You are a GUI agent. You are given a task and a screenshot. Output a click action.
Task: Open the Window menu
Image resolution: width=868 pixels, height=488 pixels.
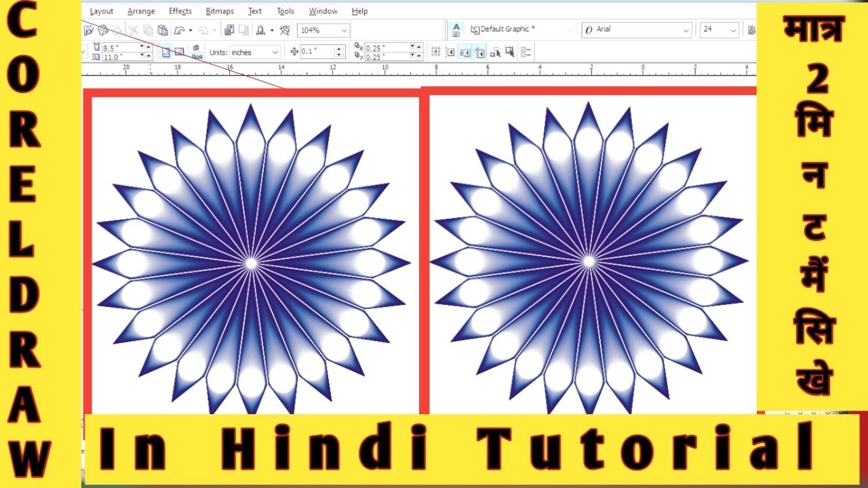click(323, 12)
